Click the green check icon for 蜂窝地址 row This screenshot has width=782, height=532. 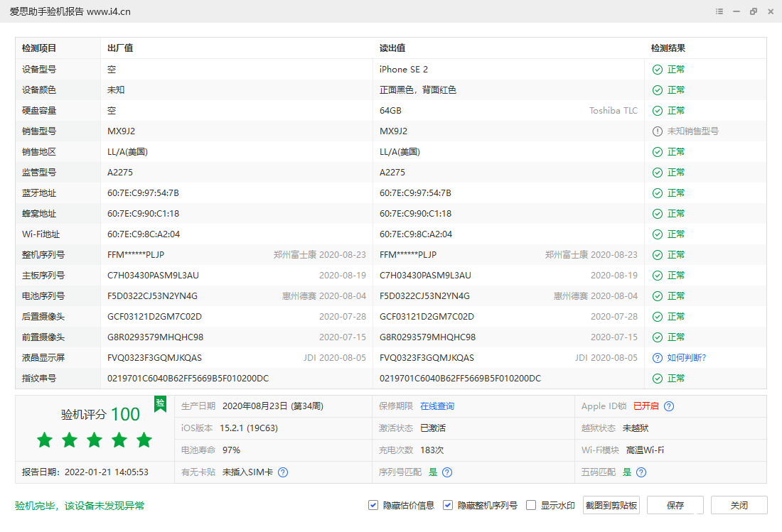point(658,214)
